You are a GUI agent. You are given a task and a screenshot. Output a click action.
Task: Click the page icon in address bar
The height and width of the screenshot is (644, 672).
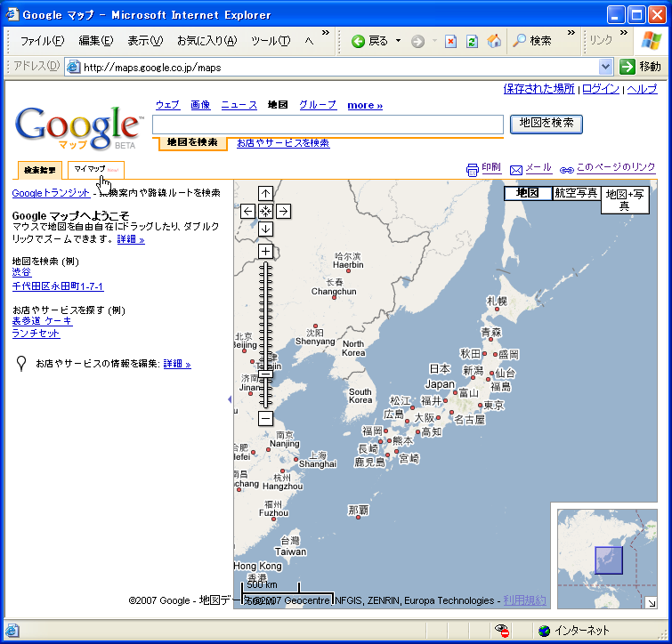click(73, 68)
